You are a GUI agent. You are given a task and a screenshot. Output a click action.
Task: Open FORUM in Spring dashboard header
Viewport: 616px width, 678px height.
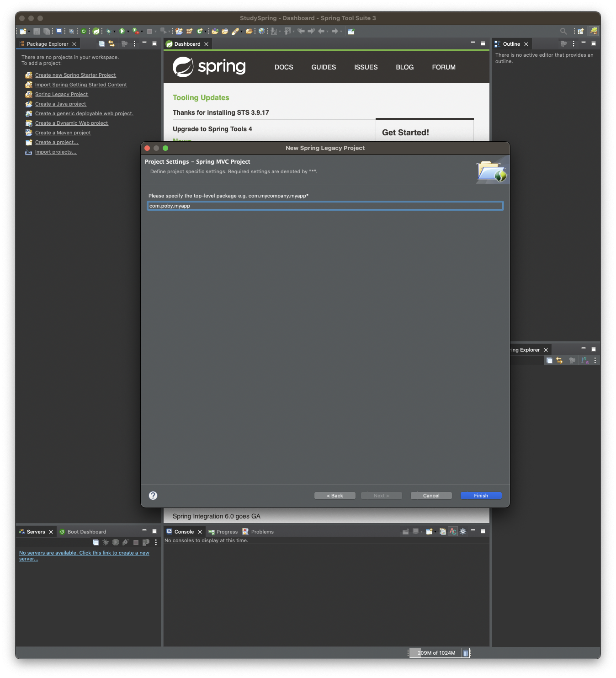pos(444,67)
